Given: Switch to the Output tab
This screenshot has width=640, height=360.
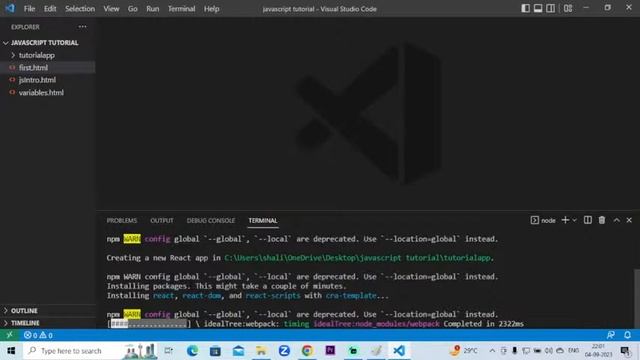Looking at the screenshot, I should [x=162, y=220].
